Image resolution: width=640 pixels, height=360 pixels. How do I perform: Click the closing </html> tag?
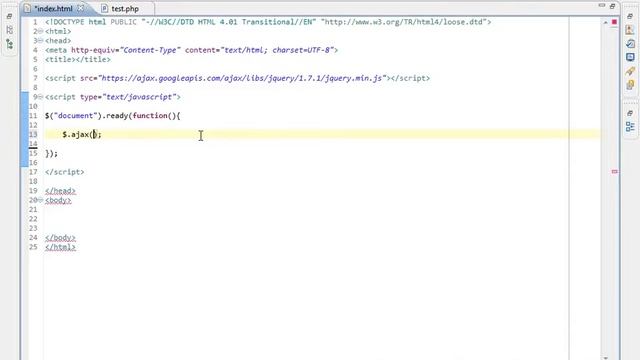(60, 247)
